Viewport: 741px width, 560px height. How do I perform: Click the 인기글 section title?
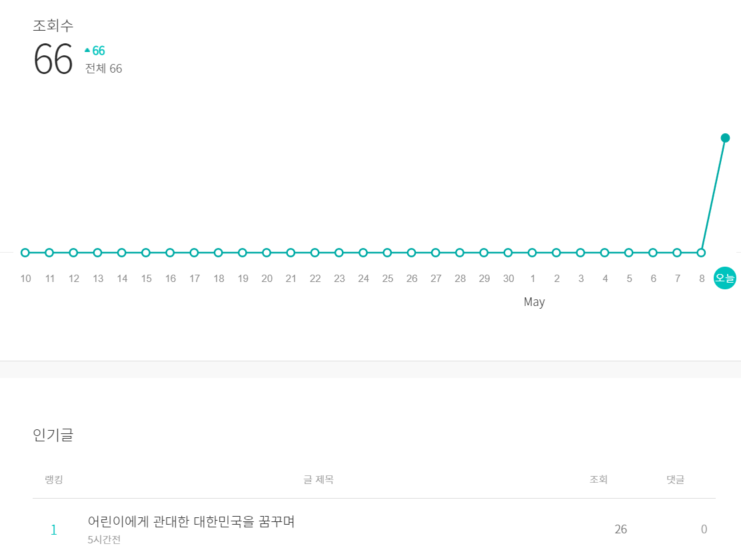click(54, 435)
